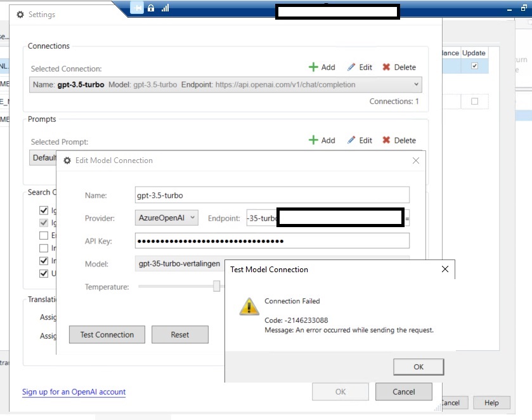
Task: Select the Settings tab at top left
Action: [x=35, y=14]
